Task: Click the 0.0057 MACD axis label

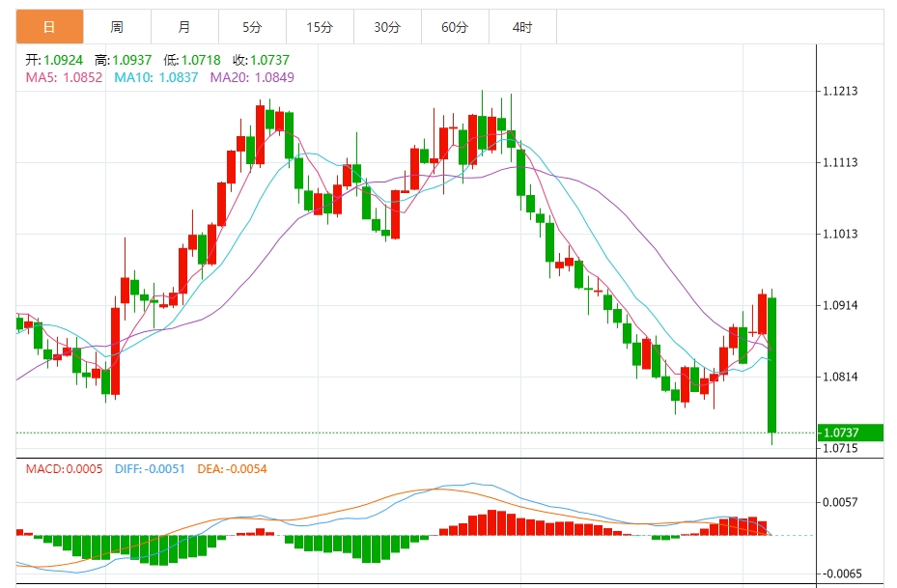Action: coord(840,502)
